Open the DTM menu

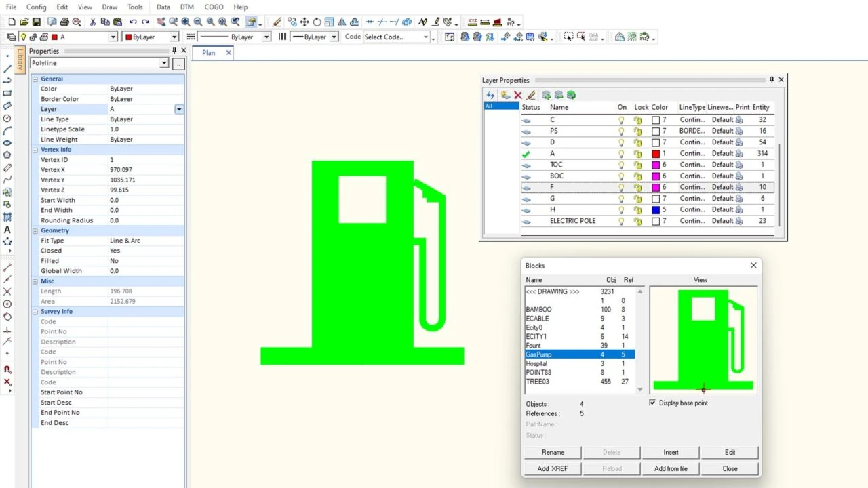(186, 7)
